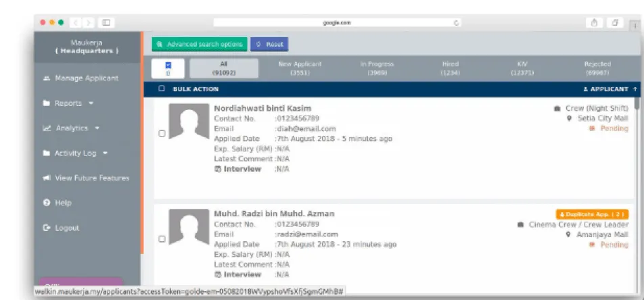Click the Logout icon
The image size is (644, 300).
47,228
